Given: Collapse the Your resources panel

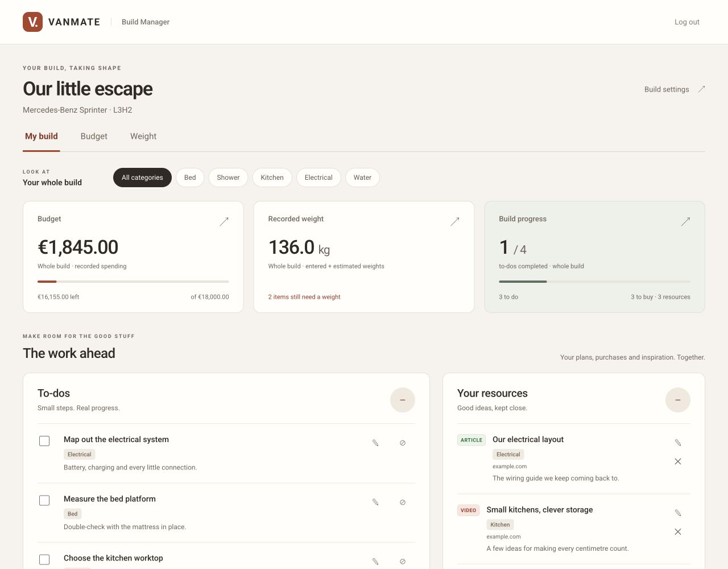Looking at the screenshot, I should pyautogui.click(x=678, y=400).
